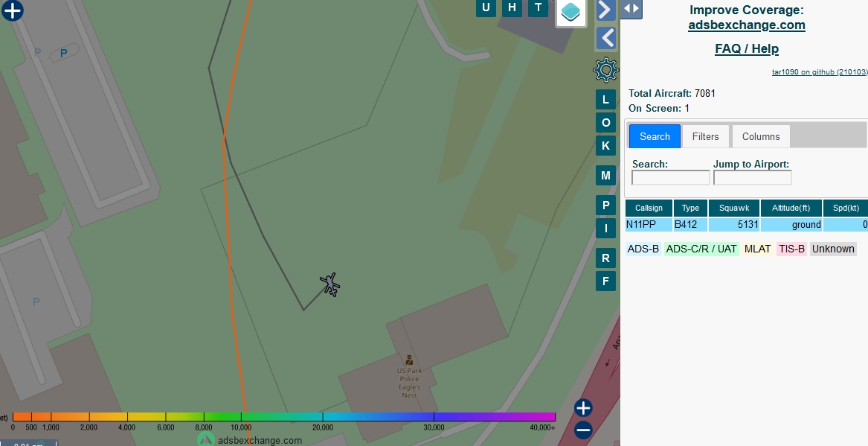Screen dimensions: 868x446
Task: Sort by Altitude(ft) column header
Action: click(x=791, y=208)
